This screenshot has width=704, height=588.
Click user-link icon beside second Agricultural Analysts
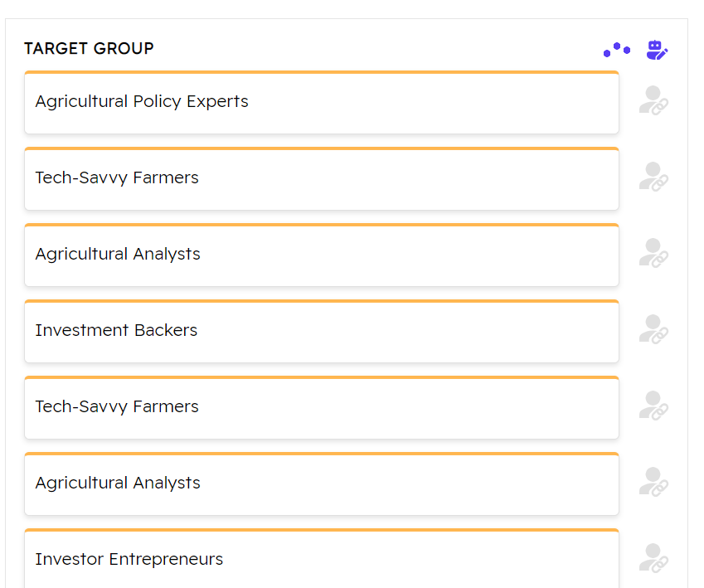point(653,482)
